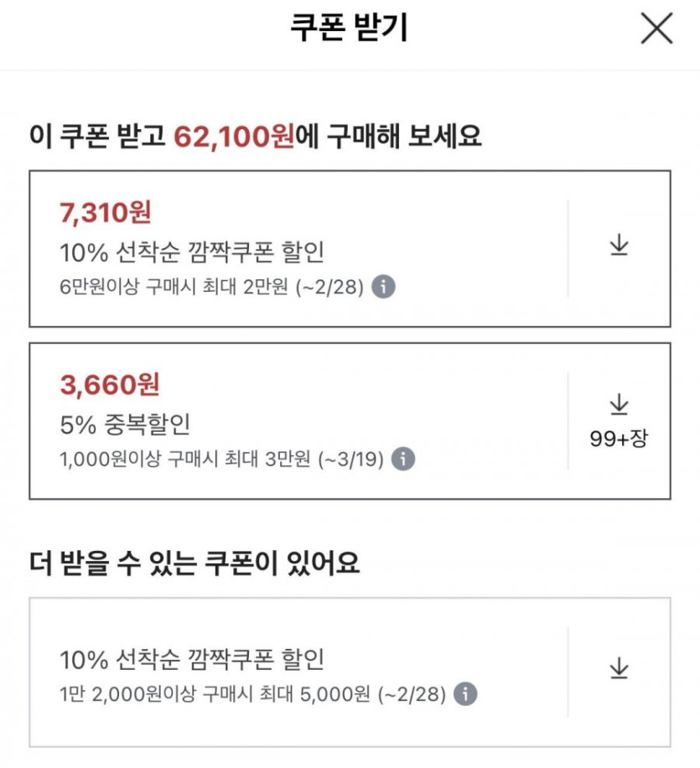Download the 7,310원 discount coupon
The image size is (700, 768).
click(x=619, y=246)
